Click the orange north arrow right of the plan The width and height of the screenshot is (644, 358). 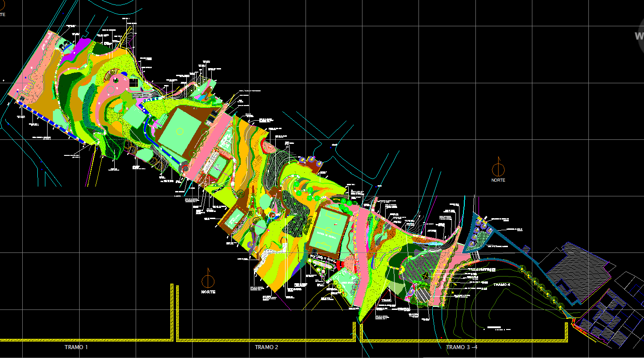tap(498, 169)
